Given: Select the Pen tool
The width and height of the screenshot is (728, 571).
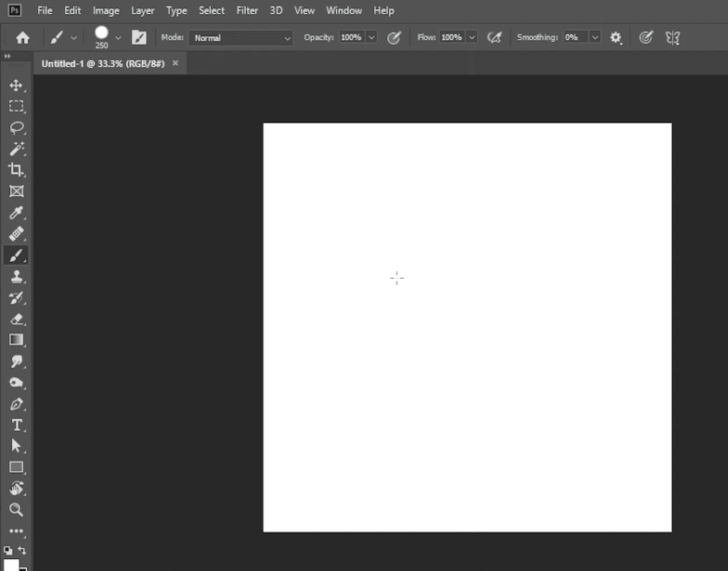Looking at the screenshot, I should point(16,404).
